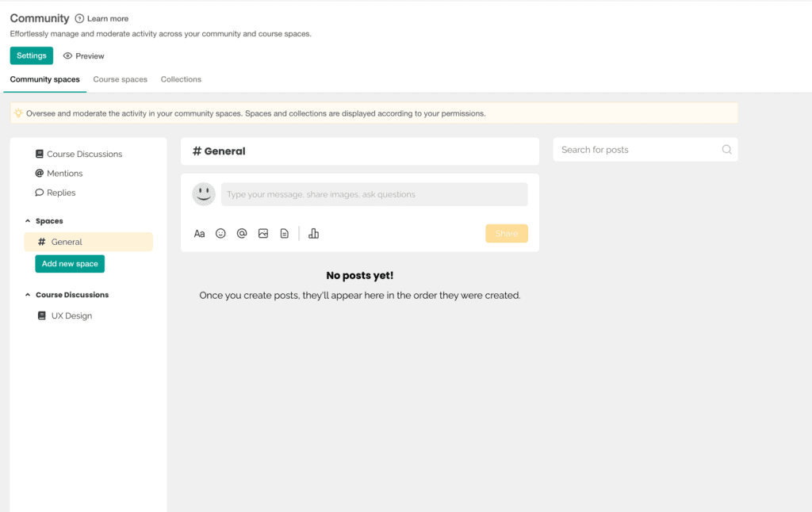Switch to the Course spaces tab
This screenshot has height=512, width=812.
120,79
